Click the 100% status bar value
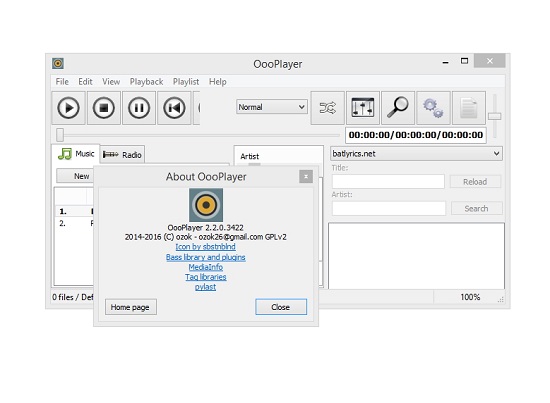550x403 pixels. pyautogui.click(x=470, y=297)
